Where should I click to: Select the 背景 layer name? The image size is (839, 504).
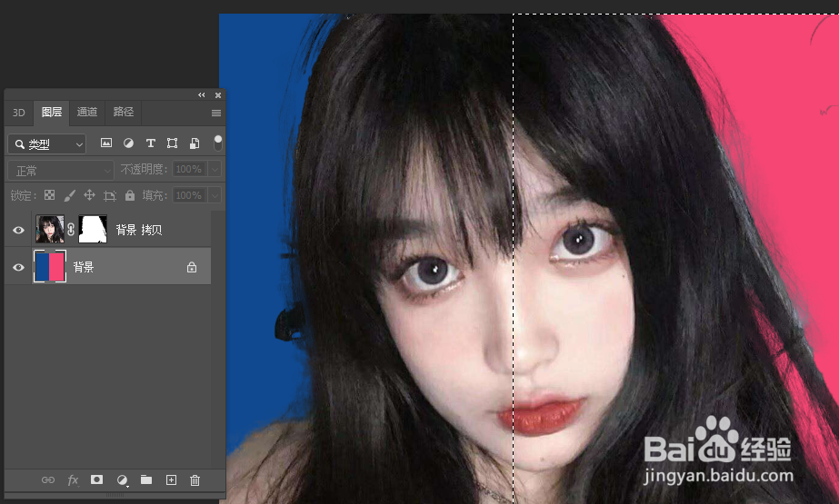(x=84, y=267)
